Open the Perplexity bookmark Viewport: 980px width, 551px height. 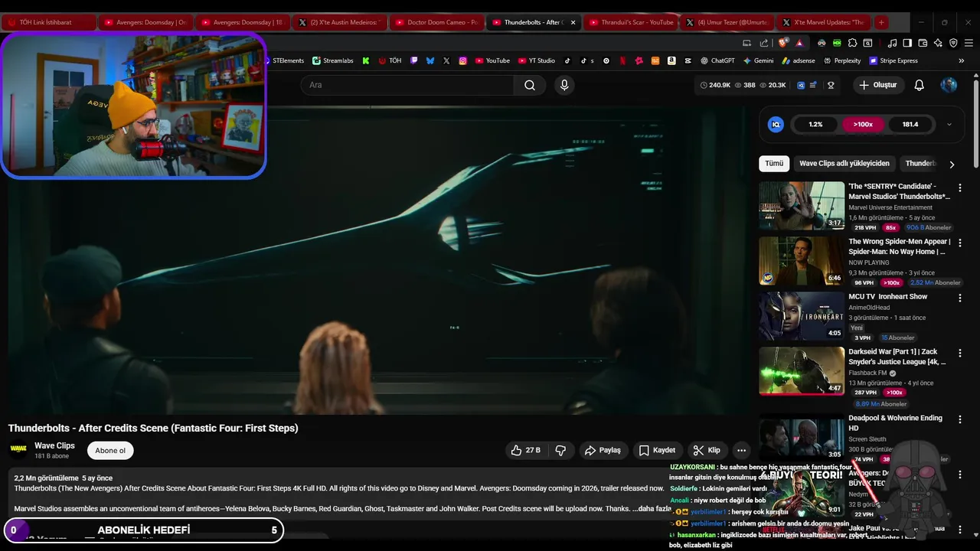841,60
